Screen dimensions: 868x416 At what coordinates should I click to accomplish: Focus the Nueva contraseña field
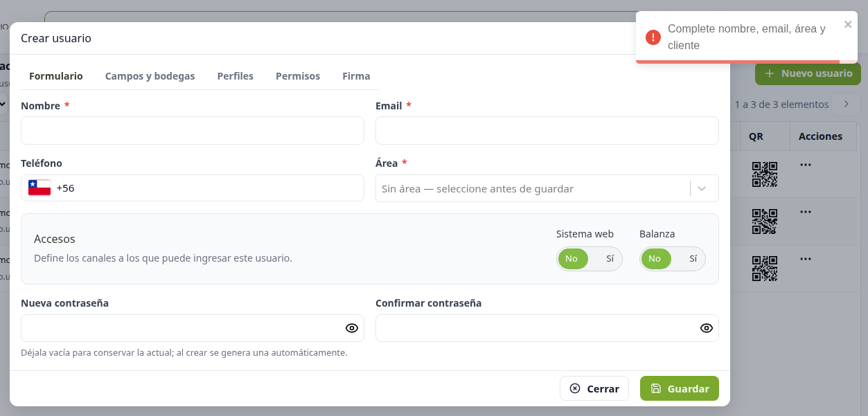(193, 328)
